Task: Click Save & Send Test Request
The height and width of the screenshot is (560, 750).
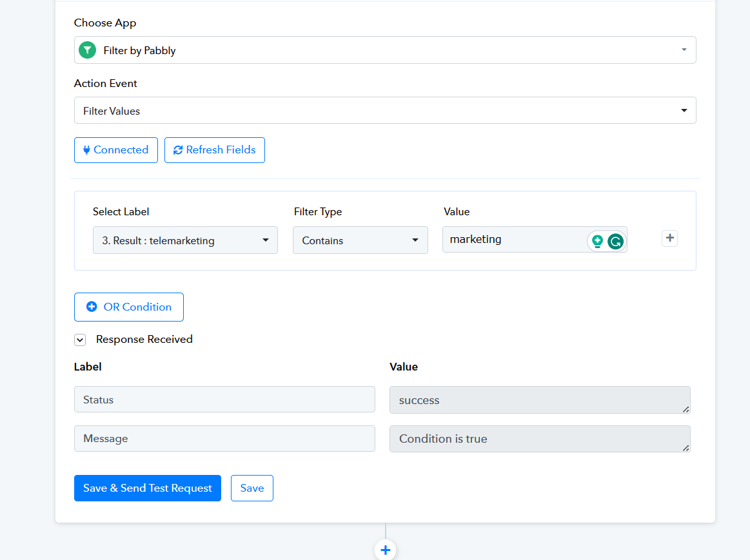Action: [147, 488]
